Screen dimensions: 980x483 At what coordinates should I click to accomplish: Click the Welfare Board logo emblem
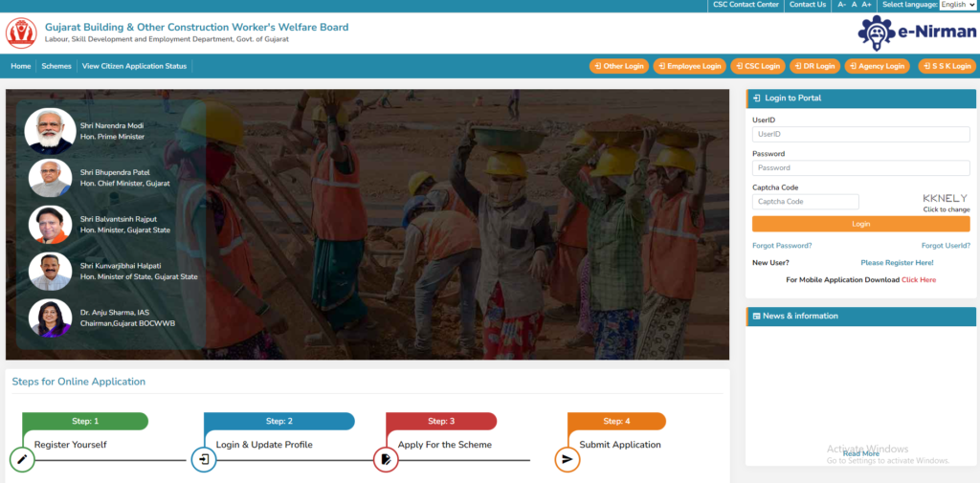pyautogui.click(x=21, y=33)
